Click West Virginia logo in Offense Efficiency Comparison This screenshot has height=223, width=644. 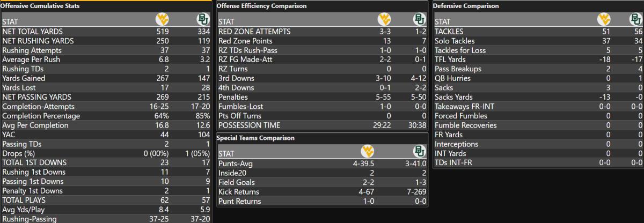384,20
